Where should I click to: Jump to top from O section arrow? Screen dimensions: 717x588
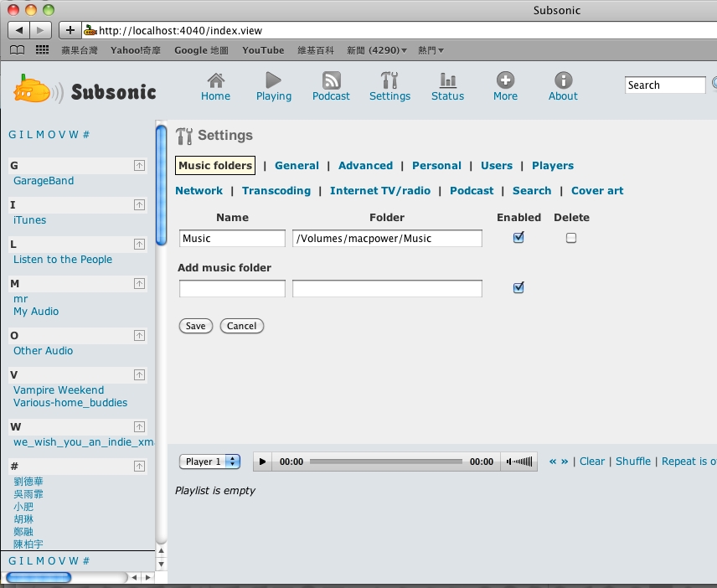click(140, 335)
